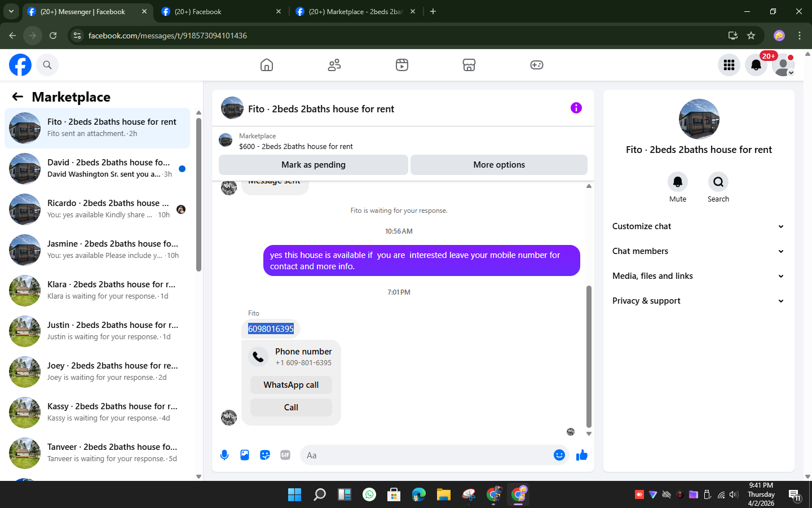This screenshot has width=812, height=508.
Task: Open the Video icon in the top navigation
Action: 402,65
